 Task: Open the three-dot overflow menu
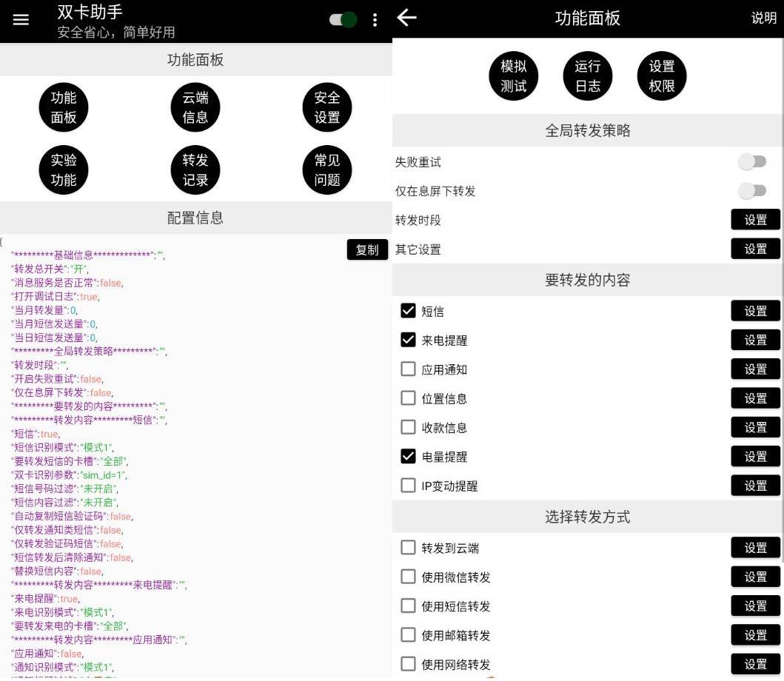374,19
